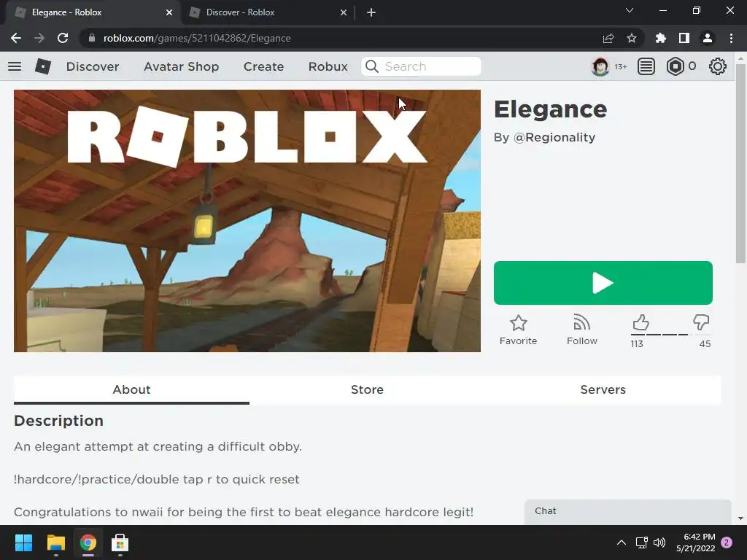
Task: Open the user avatar profile icon
Action: click(x=600, y=66)
